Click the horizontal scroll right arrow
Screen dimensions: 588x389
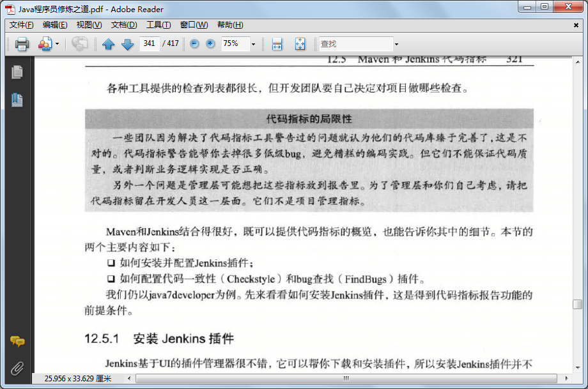566,378
